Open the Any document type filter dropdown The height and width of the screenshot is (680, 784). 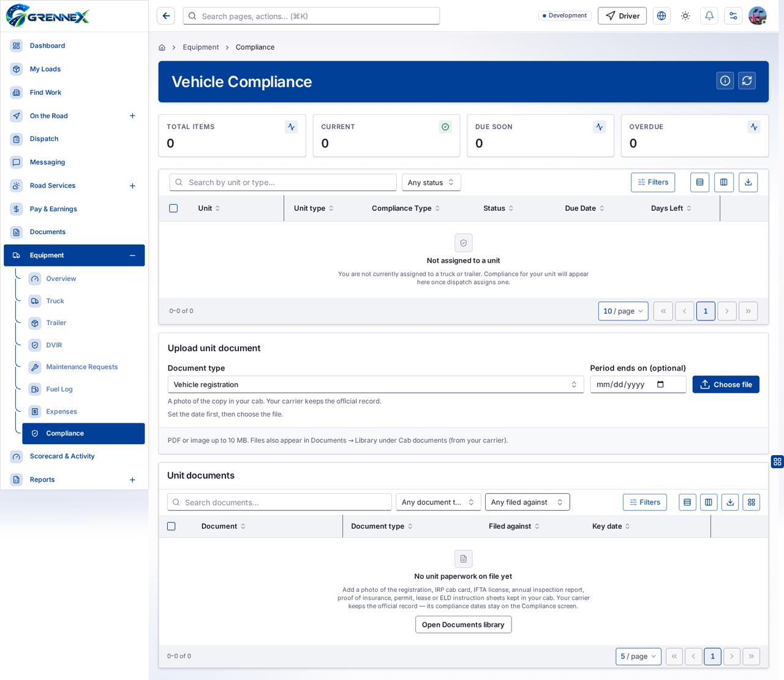tap(438, 502)
